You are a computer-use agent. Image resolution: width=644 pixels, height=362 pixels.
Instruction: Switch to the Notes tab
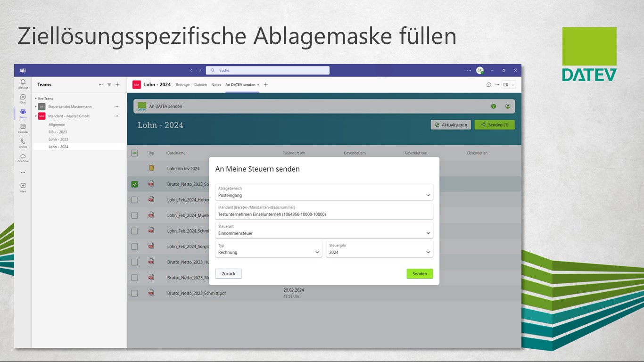[216, 85]
